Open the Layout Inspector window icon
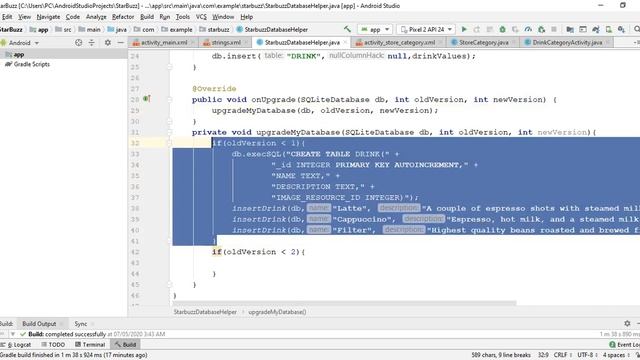Screen dimensions: 640x360 [x=583, y=29]
